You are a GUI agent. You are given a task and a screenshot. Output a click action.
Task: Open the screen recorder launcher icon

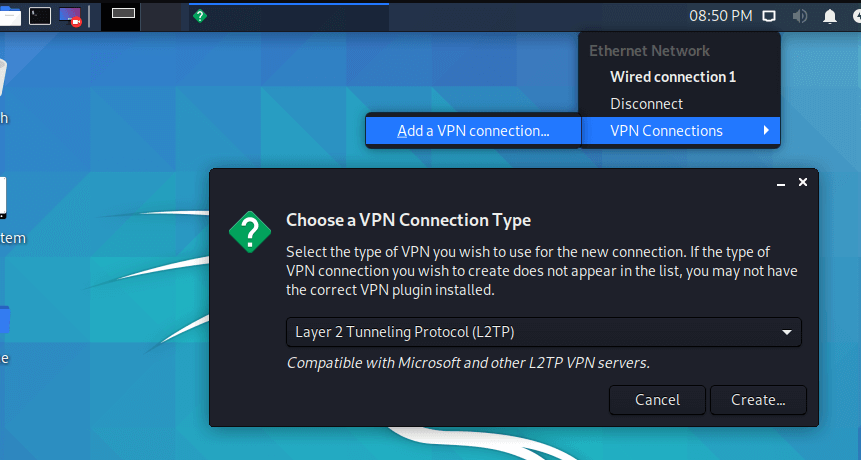[x=70, y=16]
